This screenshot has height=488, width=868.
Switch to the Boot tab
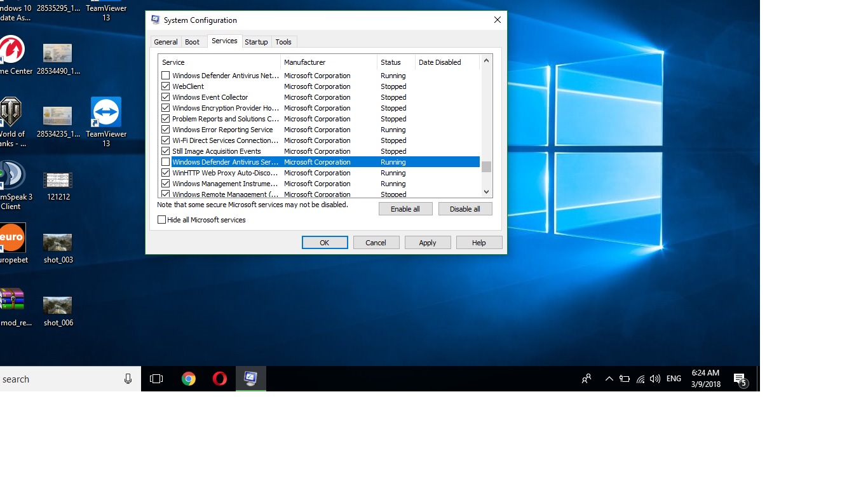[x=192, y=42]
